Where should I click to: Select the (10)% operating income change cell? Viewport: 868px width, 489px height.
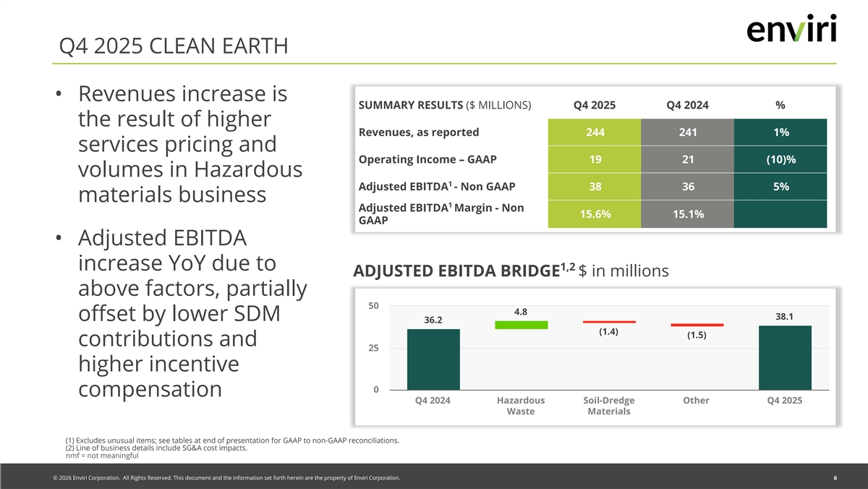coord(780,159)
